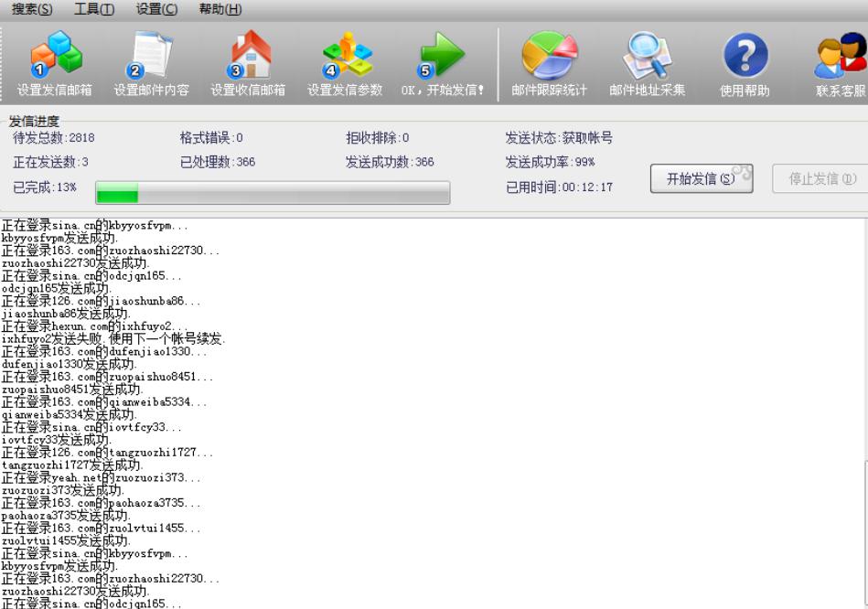This screenshot has width=868, height=609.
Task: Click the log panel vertical scrollbar
Action: point(863,411)
